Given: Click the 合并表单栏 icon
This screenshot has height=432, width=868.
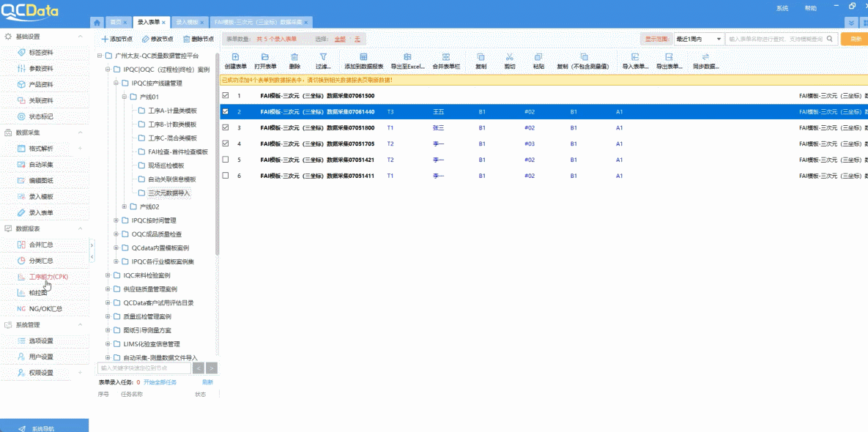Looking at the screenshot, I should click(x=446, y=57).
